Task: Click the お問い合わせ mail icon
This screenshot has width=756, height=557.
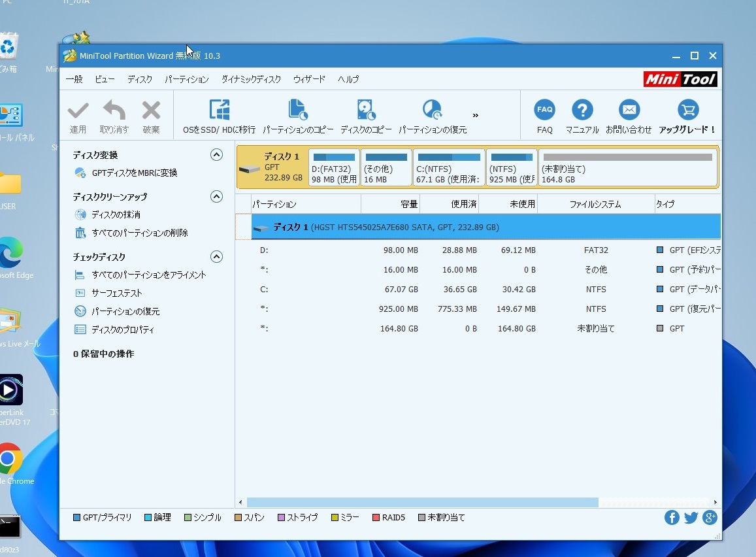Action: [x=629, y=110]
